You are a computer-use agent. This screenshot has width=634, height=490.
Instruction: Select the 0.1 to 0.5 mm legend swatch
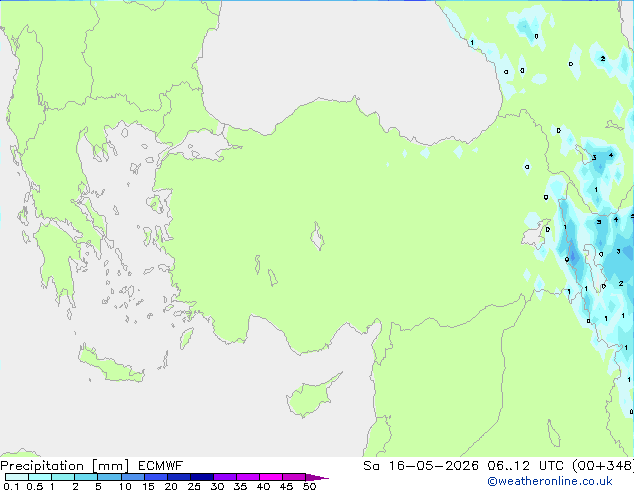(x=17, y=477)
